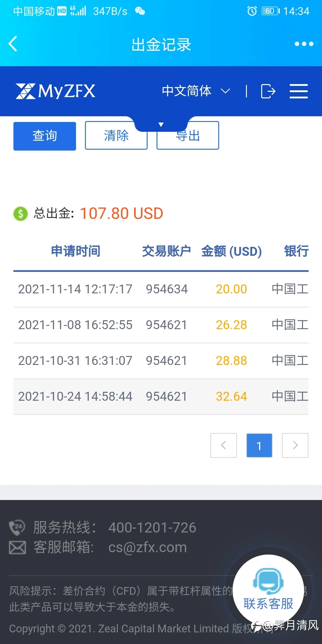Click the 清除 clear button

116,135
